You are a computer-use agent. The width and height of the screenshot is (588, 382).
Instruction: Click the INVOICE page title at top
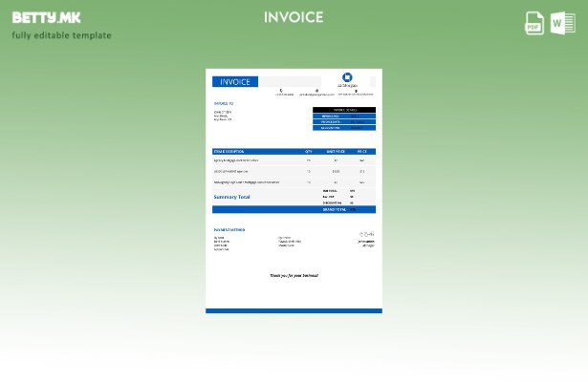[x=294, y=17]
